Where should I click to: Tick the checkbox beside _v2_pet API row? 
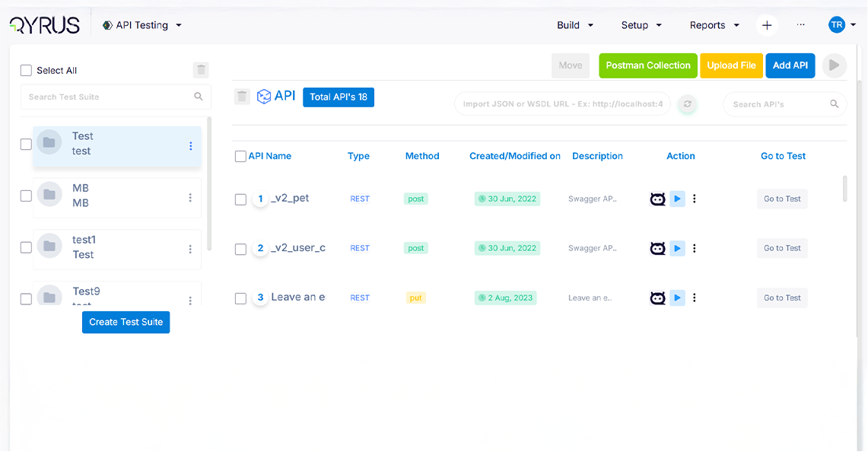pos(240,199)
